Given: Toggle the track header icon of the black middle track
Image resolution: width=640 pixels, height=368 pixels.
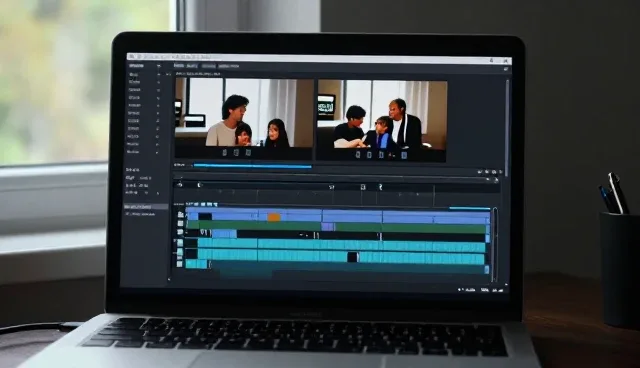Looking at the screenshot, I should [180, 232].
